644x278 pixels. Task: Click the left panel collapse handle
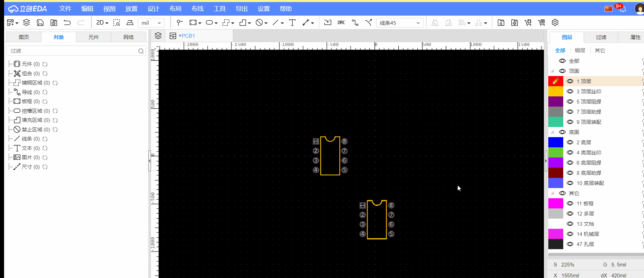[149, 161]
